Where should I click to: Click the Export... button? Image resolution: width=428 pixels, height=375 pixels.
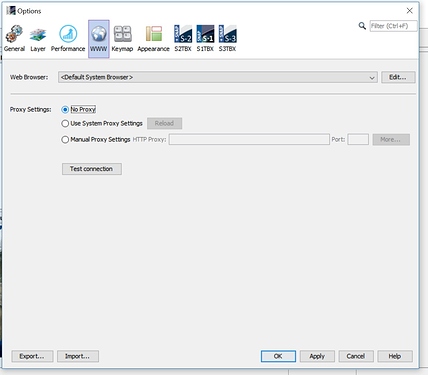tap(32, 356)
